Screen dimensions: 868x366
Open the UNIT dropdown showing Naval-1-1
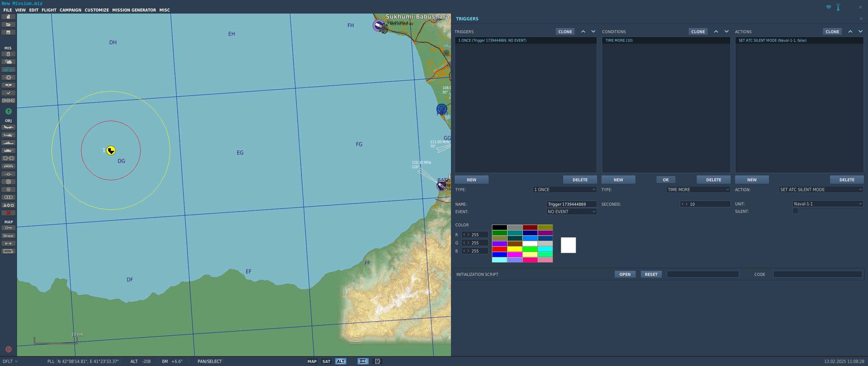click(828, 204)
